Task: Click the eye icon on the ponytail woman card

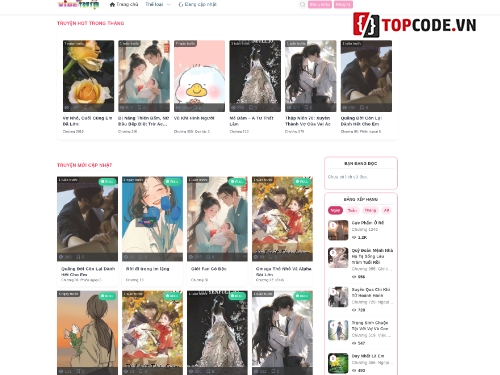Action: pos(61,371)
